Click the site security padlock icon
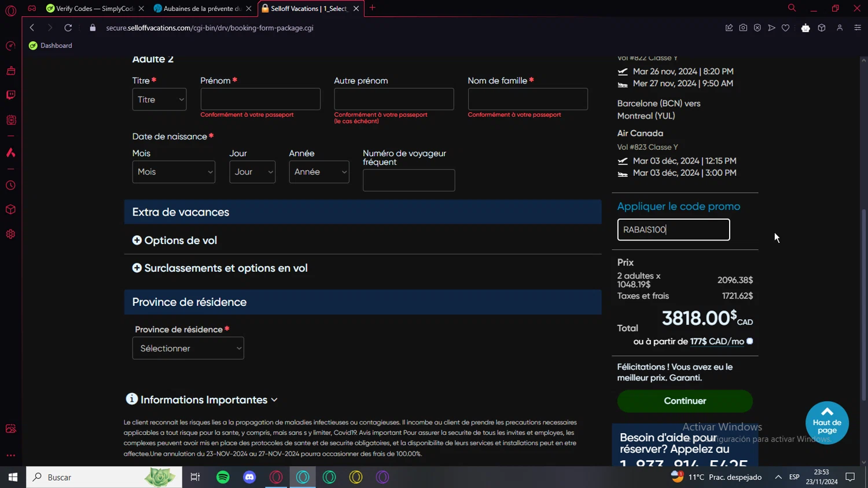 coord(93,28)
